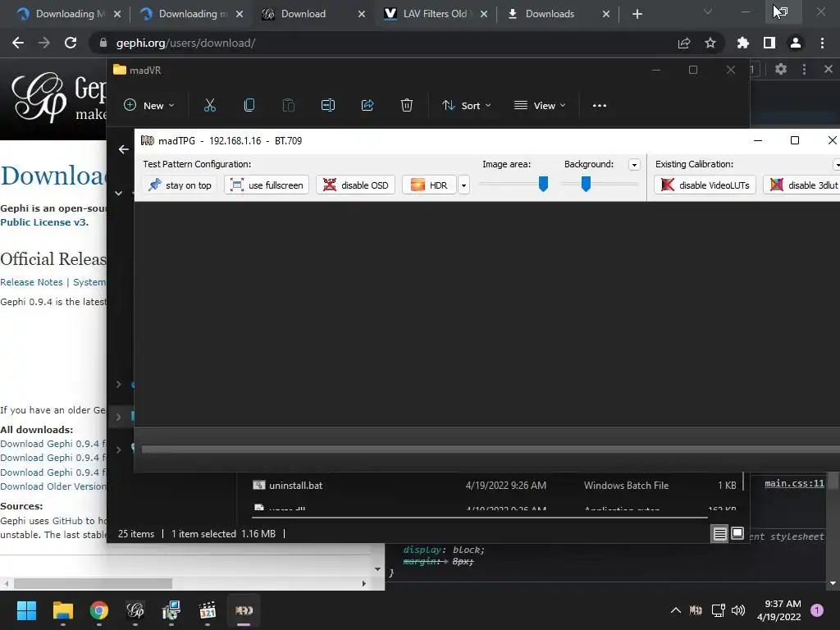Show hidden tray icons chevron
840x630 pixels.
tap(676, 610)
